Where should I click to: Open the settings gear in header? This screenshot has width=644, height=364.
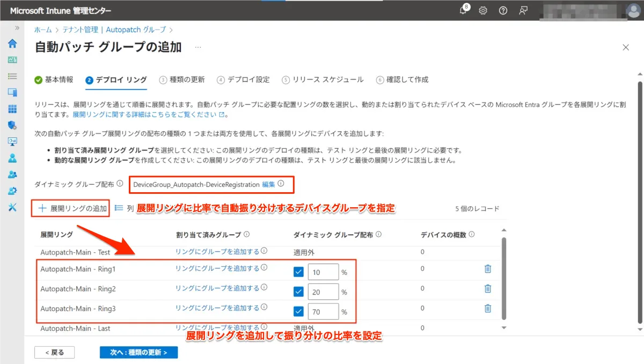coord(483,11)
